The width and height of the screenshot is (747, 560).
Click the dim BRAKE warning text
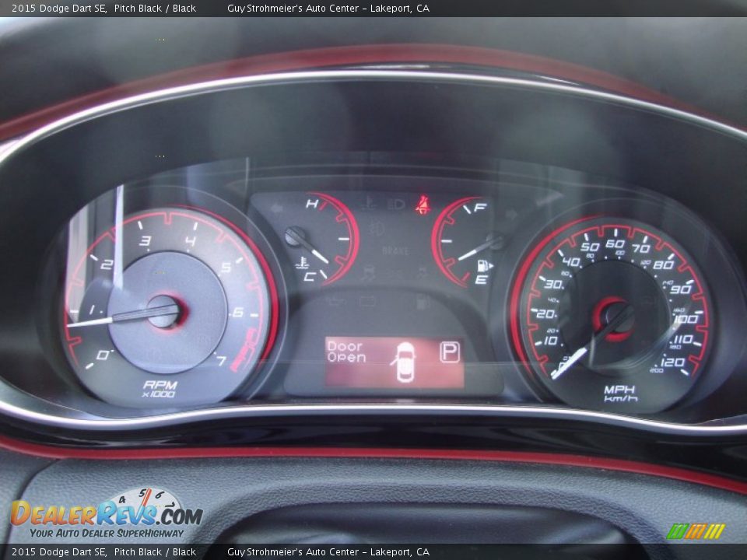[x=395, y=252]
